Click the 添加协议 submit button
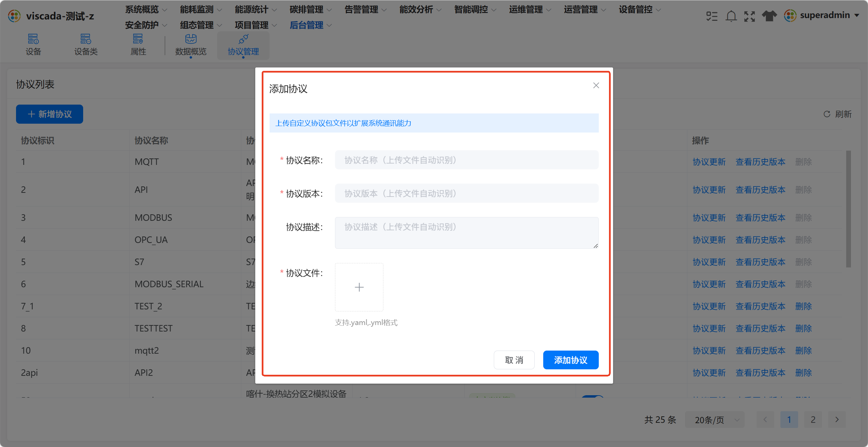The width and height of the screenshot is (868, 447). (571, 360)
